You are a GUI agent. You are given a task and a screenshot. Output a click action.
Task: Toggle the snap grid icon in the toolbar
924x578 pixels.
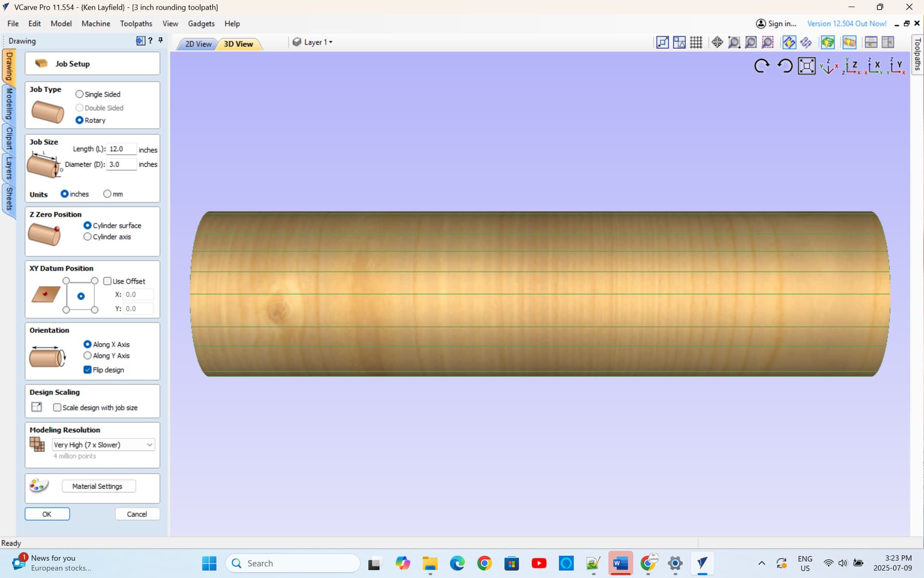click(x=696, y=42)
